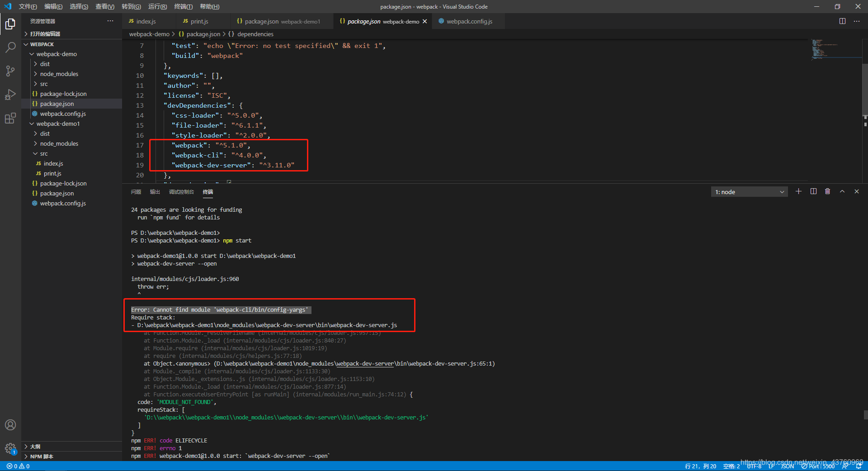Click webpack-demo breadcrumb segment
This screenshot has height=471, width=868.
coord(149,34)
